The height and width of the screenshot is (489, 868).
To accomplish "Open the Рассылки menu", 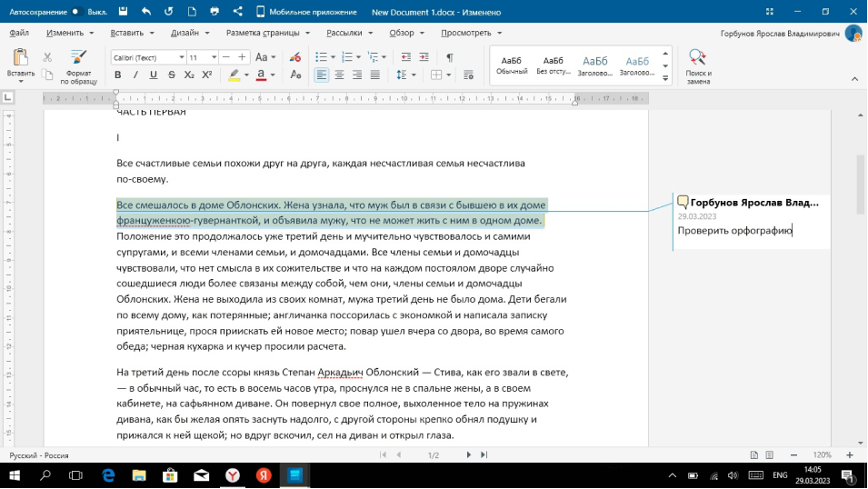I will click(349, 33).
